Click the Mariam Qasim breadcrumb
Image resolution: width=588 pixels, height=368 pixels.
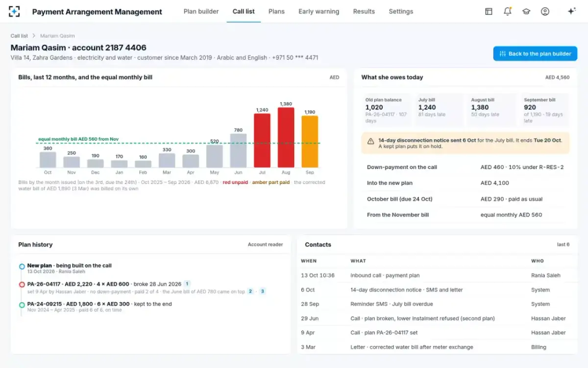[x=57, y=36]
